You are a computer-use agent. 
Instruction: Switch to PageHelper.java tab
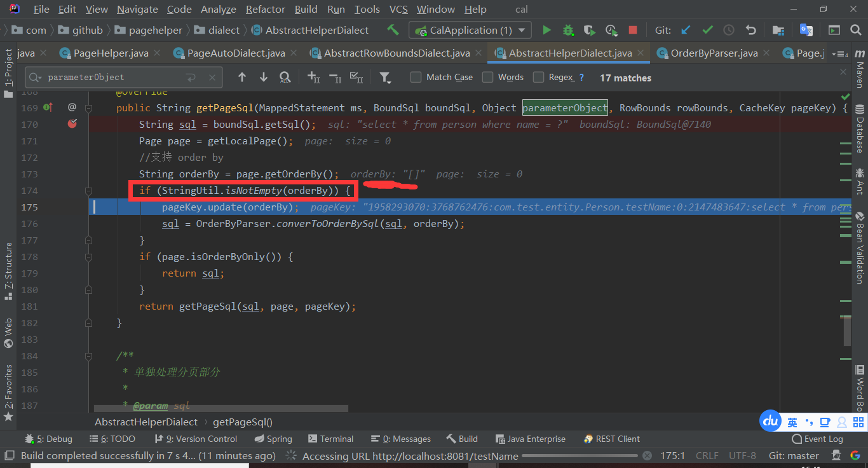tap(110, 53)
